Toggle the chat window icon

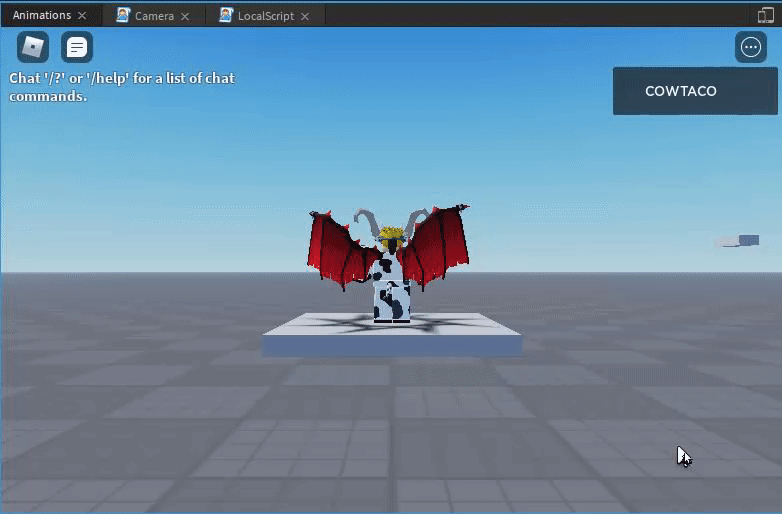click(x=77, y=47)
